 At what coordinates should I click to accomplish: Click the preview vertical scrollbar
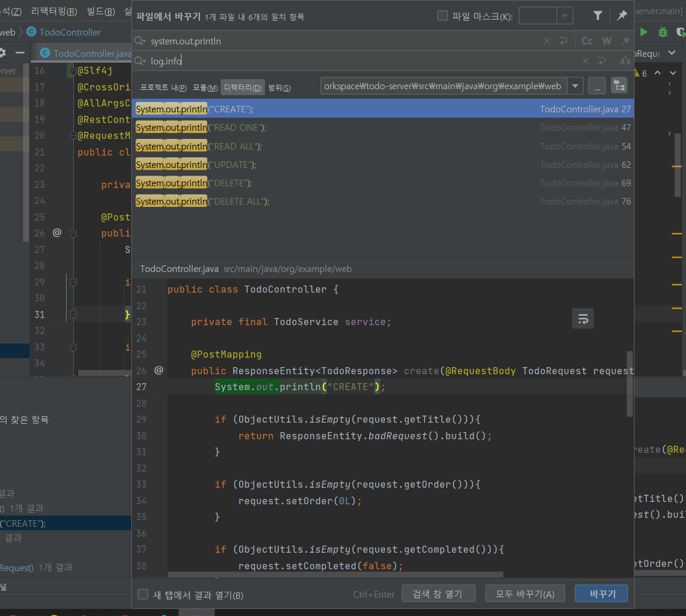coord(630,384)
